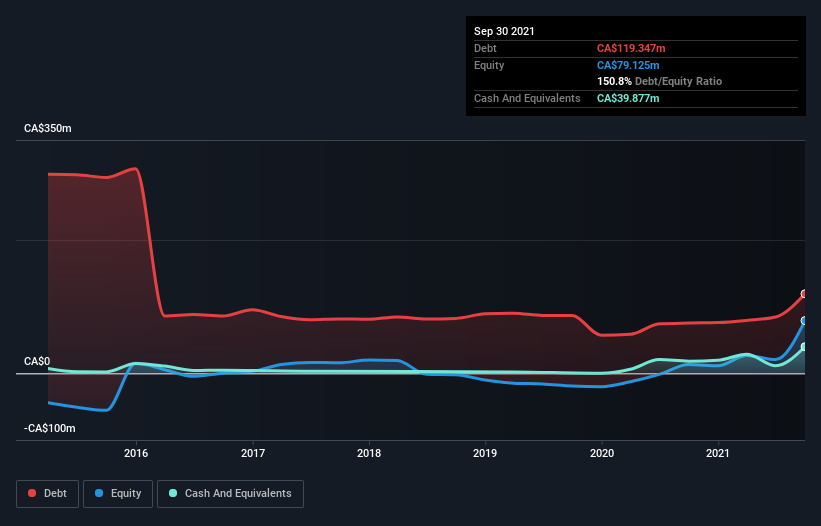821x526 pixels.
Task: Toggle the Cash And Equivalents legend button
Action: click(230, 494)
